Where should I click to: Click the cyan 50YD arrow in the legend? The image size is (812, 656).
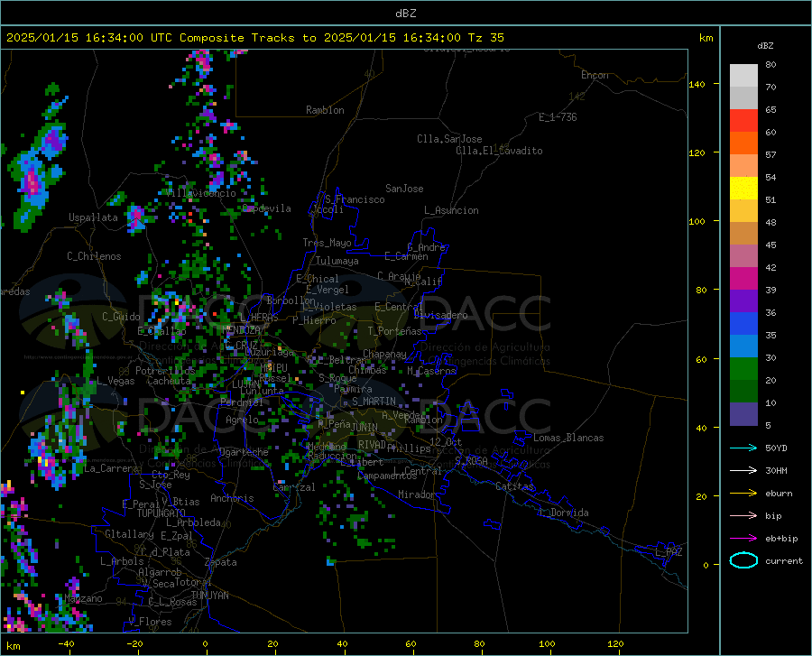743,448
